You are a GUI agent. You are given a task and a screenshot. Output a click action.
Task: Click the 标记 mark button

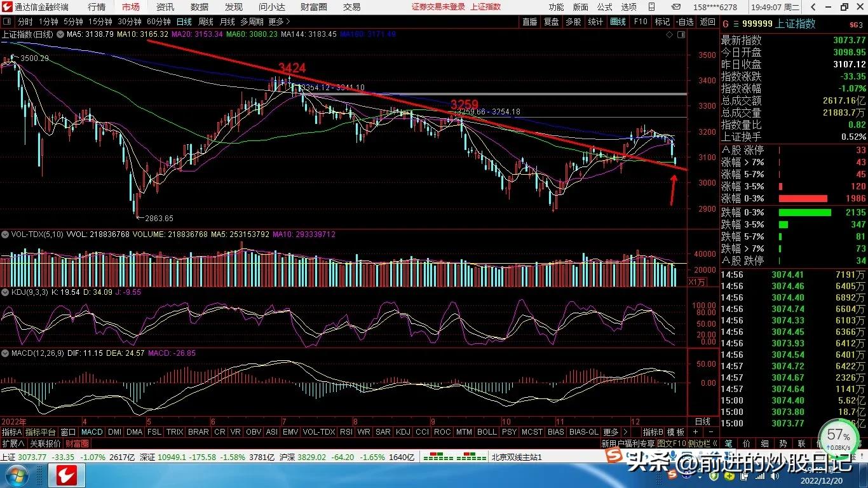(x=662, y=22)
